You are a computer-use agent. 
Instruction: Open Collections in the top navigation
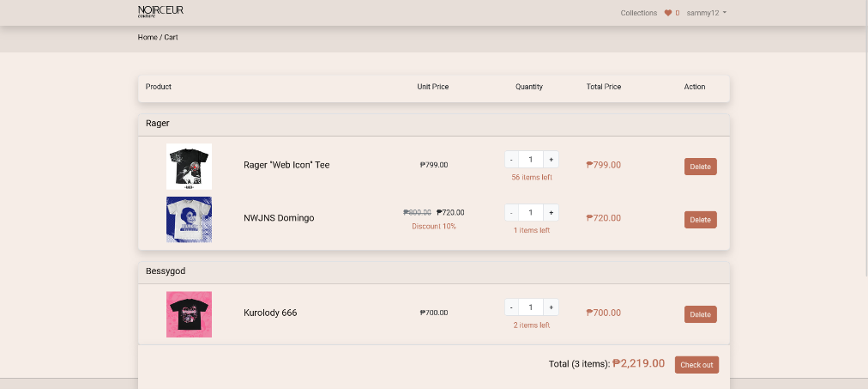pos(638,13)
